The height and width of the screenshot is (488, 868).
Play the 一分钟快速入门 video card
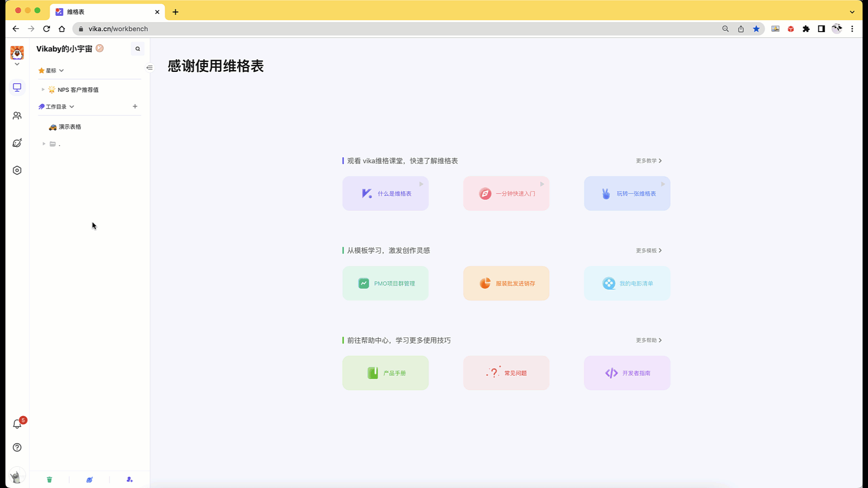506,193
